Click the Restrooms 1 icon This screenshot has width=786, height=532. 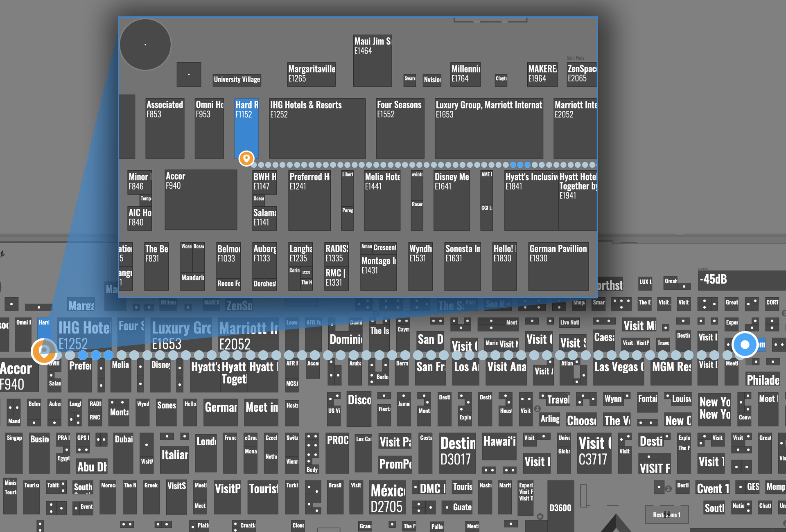click(x=667, y=514)
